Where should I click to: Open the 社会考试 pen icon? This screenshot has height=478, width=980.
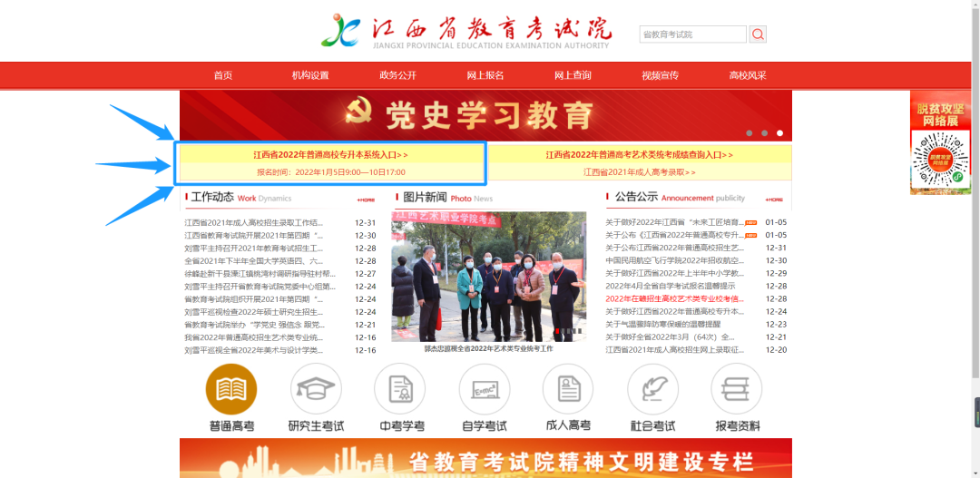pos(652,389)
